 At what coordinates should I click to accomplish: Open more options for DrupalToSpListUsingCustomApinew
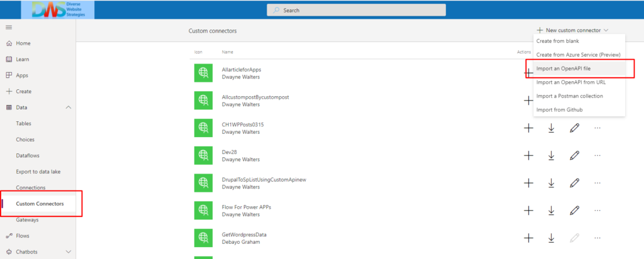click(x=597, y=183)
